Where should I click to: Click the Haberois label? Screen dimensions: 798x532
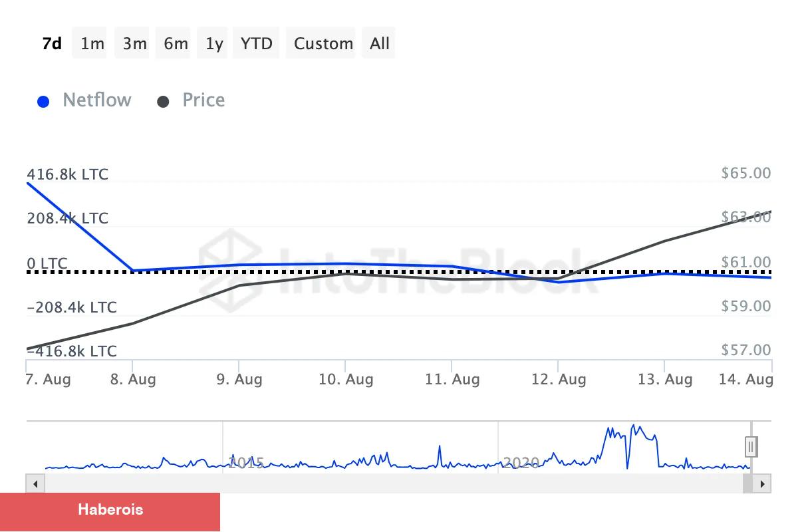110,510
